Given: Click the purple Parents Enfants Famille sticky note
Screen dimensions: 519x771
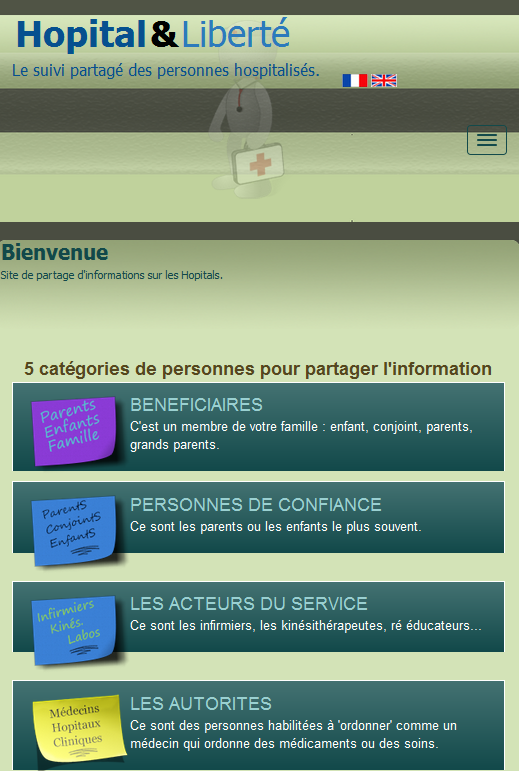Looking at the screenshot, I should (x=74, y=431).
